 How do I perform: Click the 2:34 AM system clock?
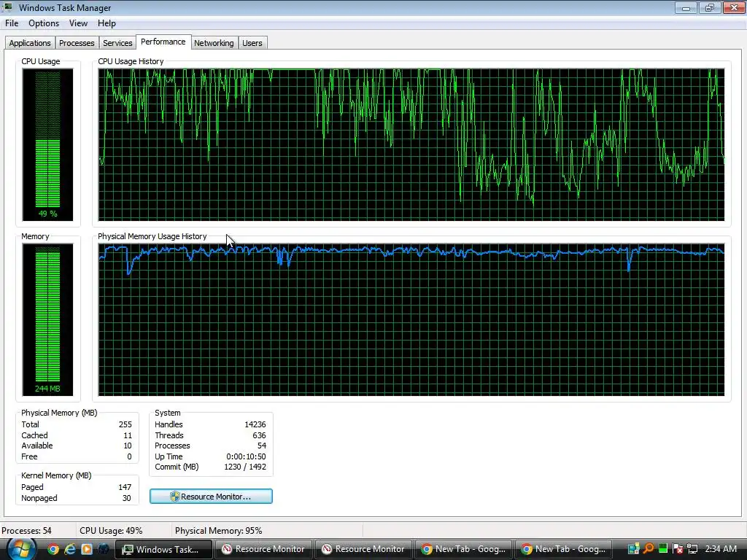pyautogui.click(x=721, y=549)
